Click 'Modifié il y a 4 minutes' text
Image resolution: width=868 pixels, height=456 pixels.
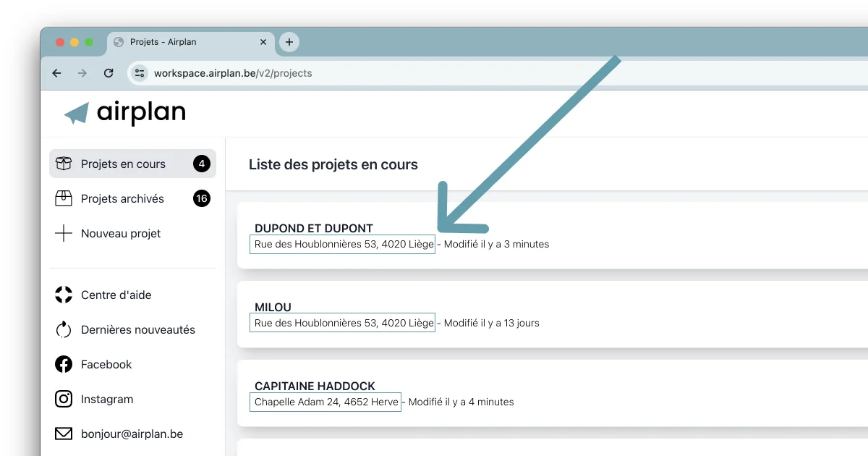coord(461,402)
